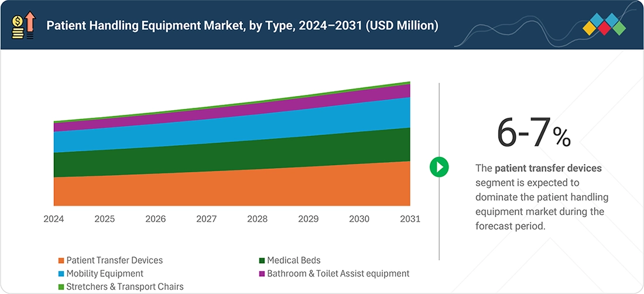Select 'Stretchers & Transport Chairs' legend label

pos(125,286)
